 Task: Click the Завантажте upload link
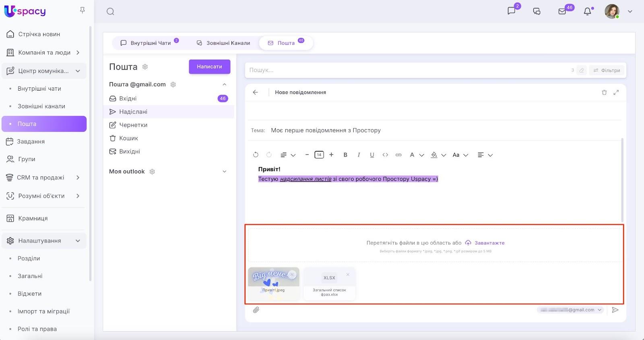coord(489,243)
